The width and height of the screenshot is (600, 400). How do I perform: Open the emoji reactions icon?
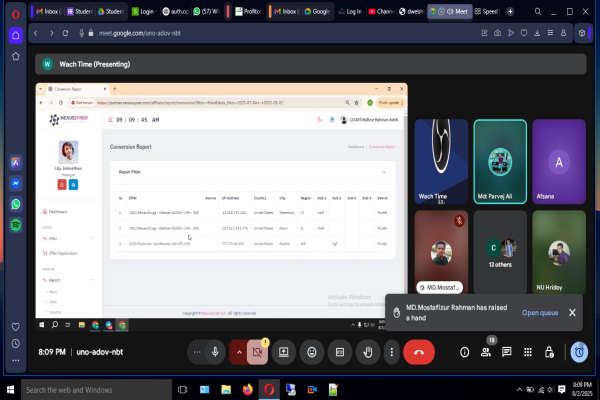(x=312, y=352)
